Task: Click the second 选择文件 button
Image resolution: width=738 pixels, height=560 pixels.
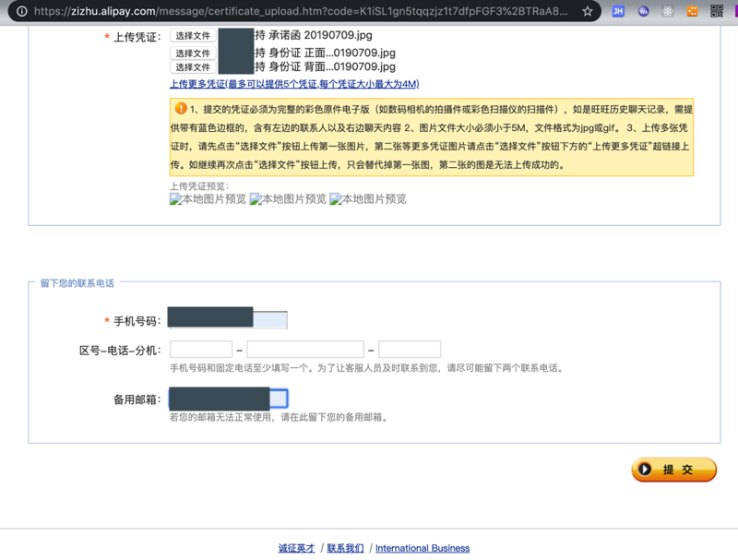Action: pyautogui.click(x=193, y=54)
